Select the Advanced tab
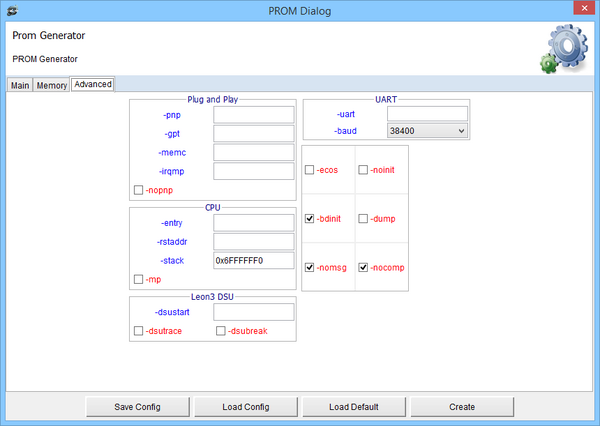 coord(93,84)
